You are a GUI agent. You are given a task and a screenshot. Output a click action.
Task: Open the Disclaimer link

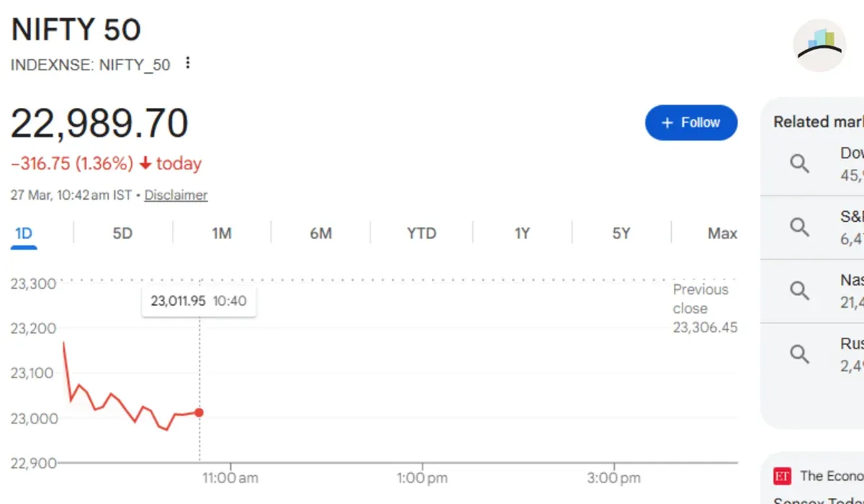click(176, 195)
